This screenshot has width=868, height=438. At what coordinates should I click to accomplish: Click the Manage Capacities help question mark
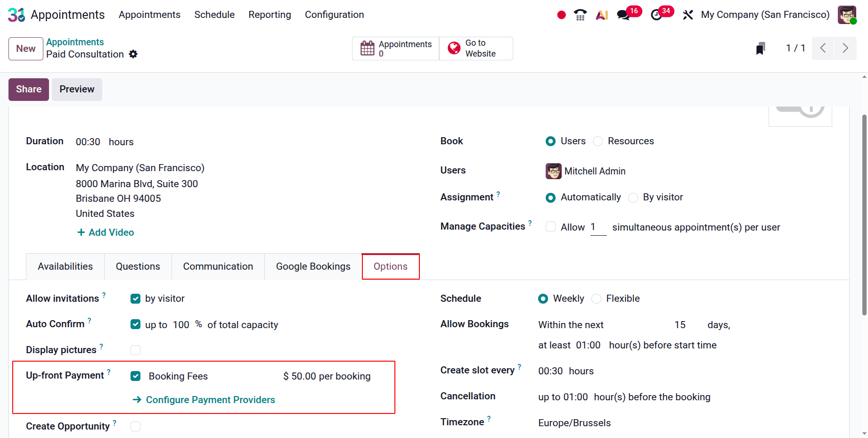[530, 223]
